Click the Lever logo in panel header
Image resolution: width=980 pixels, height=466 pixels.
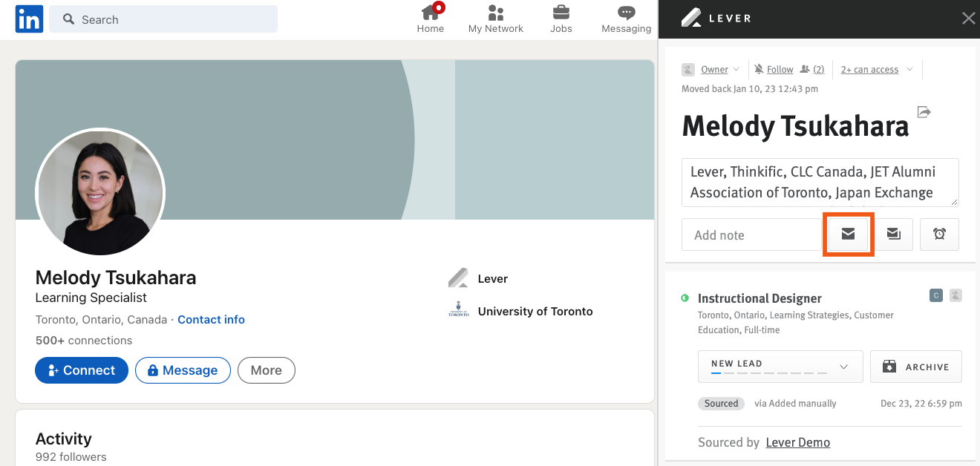[716, 18]
